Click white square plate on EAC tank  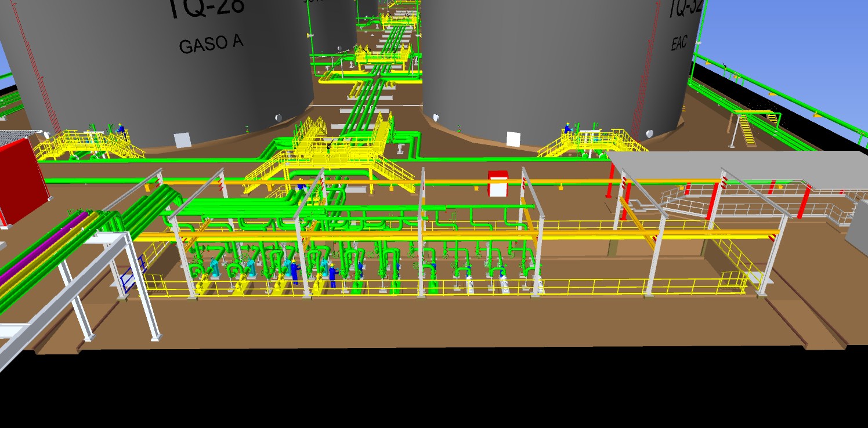tap(513, 139)
